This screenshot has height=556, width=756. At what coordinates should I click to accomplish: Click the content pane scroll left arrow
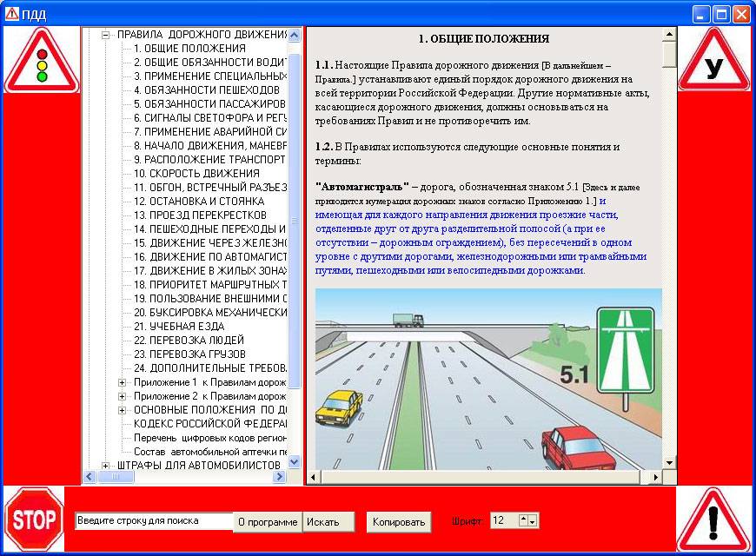click(x=314, y=478)
